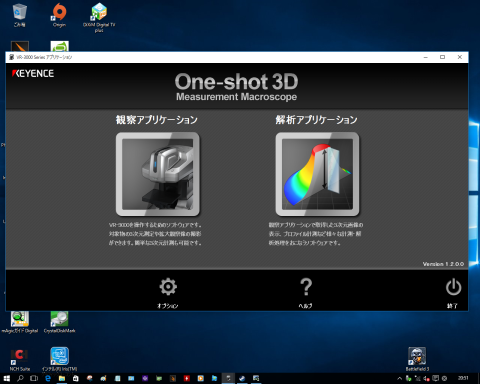
Task: Select the NCH Suite desktop shortcut
Action: [20, 360]
